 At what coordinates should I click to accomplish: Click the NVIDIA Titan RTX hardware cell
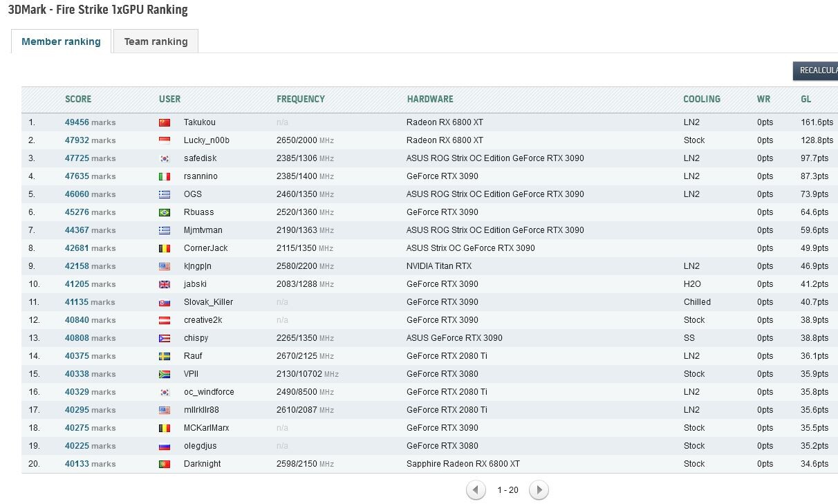[439, 266]
